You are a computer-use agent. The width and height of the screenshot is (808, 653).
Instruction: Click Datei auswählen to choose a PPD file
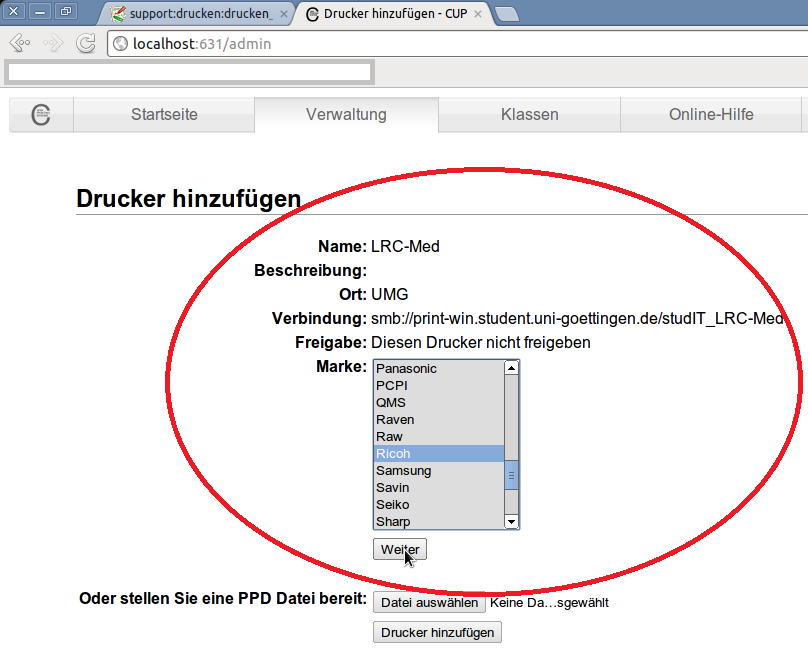(x=429, y=602)
